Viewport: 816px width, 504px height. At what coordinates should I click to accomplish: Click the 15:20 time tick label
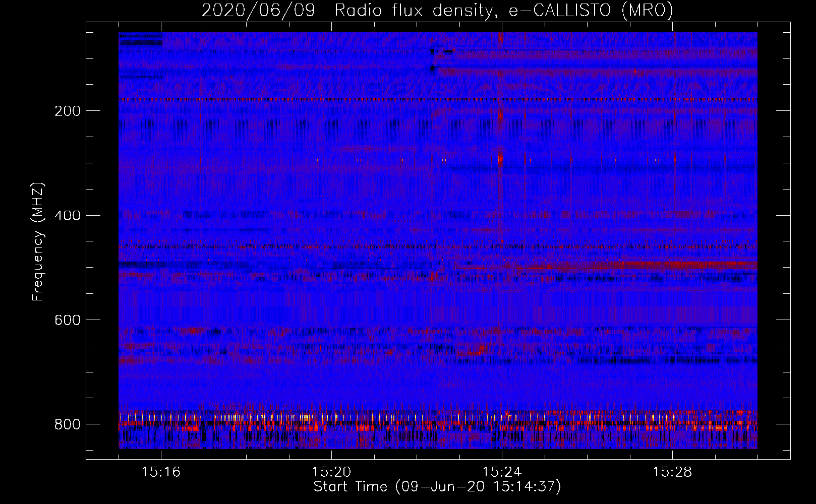[331, 472]
